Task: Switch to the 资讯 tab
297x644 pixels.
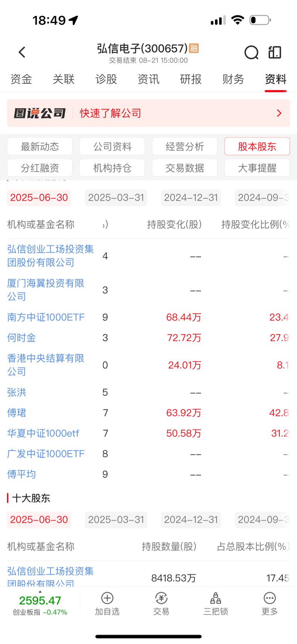Action: coord(148,79)
